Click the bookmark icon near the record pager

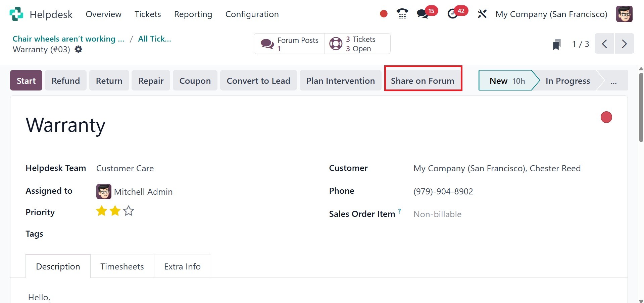coord(557,44)
